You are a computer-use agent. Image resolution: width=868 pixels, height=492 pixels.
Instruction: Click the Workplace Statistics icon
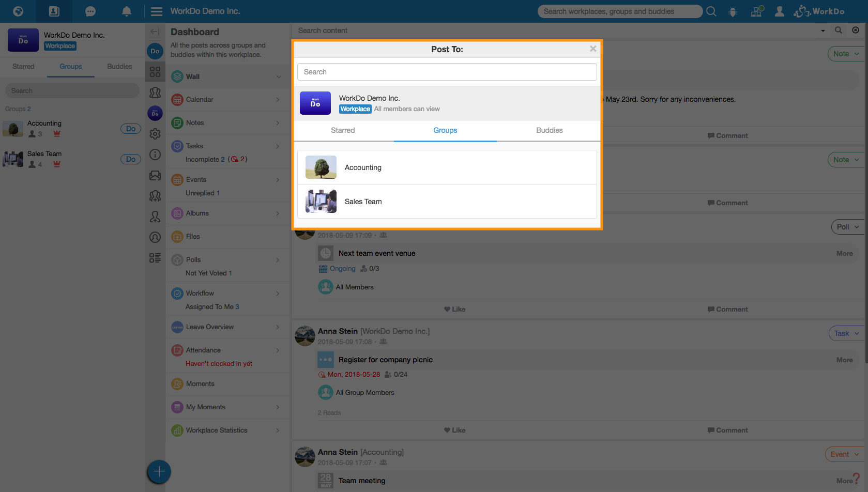(177, 431)
